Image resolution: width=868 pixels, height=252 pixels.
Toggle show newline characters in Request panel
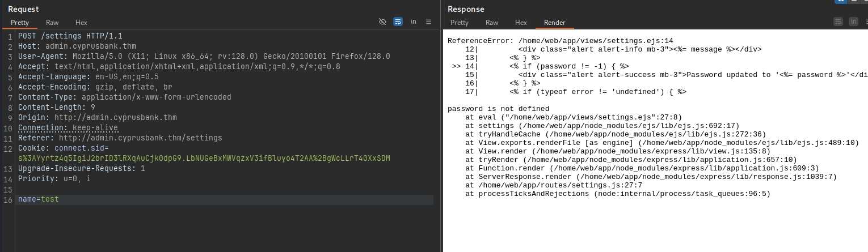[x=414, y=22]
